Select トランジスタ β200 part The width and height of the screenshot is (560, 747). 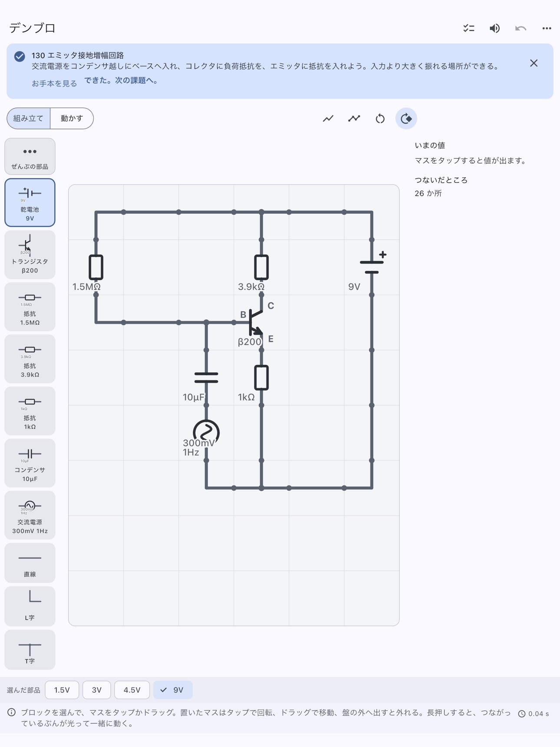tap(30, 255)
